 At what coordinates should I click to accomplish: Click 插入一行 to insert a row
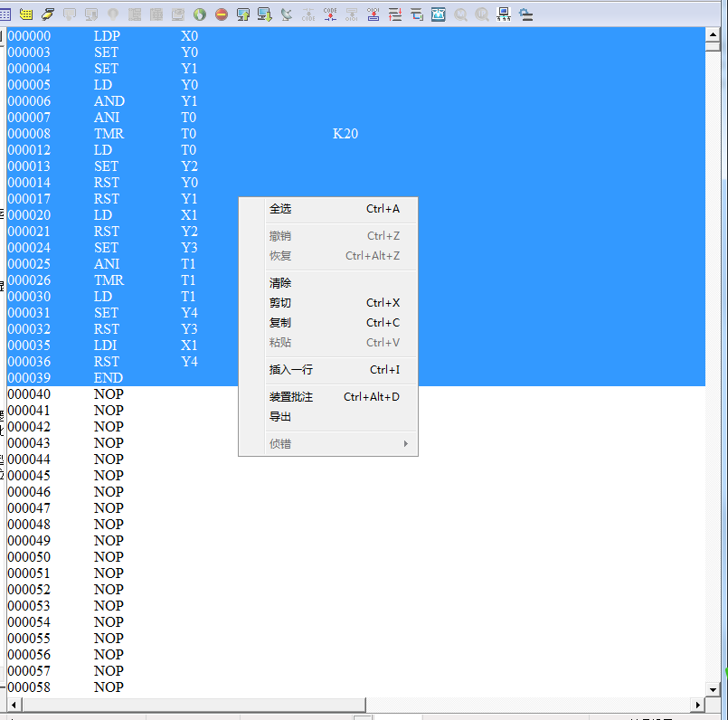[291, 370]
